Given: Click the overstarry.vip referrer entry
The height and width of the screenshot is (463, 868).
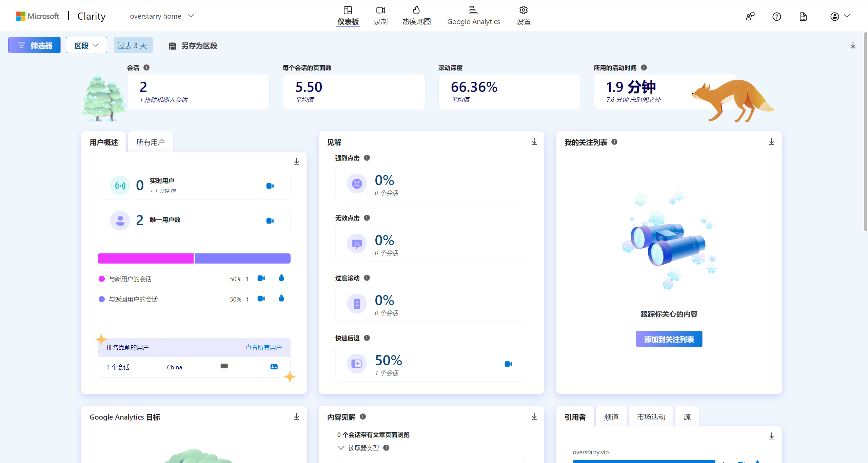Looking at the screenshot, I should point(591,452).
